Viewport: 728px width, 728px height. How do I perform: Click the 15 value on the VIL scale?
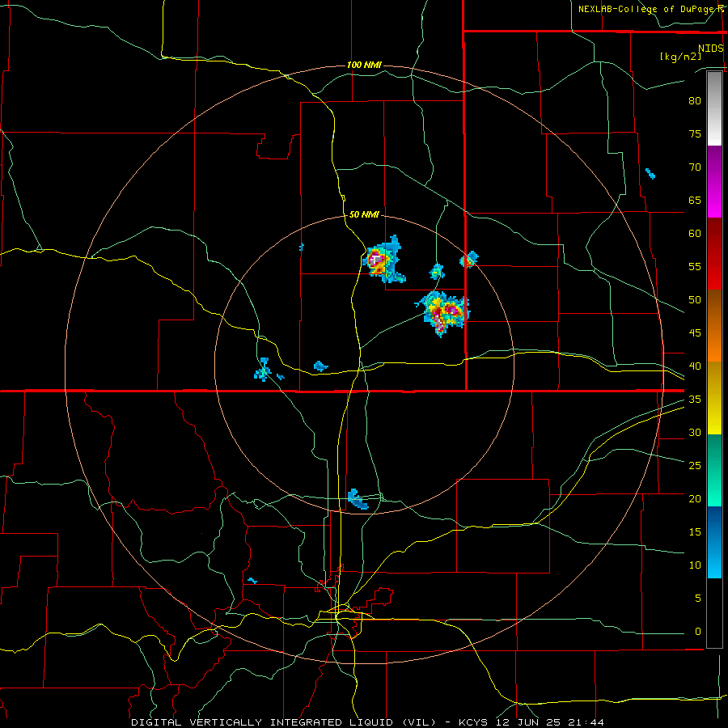click(x=695, y=531)
